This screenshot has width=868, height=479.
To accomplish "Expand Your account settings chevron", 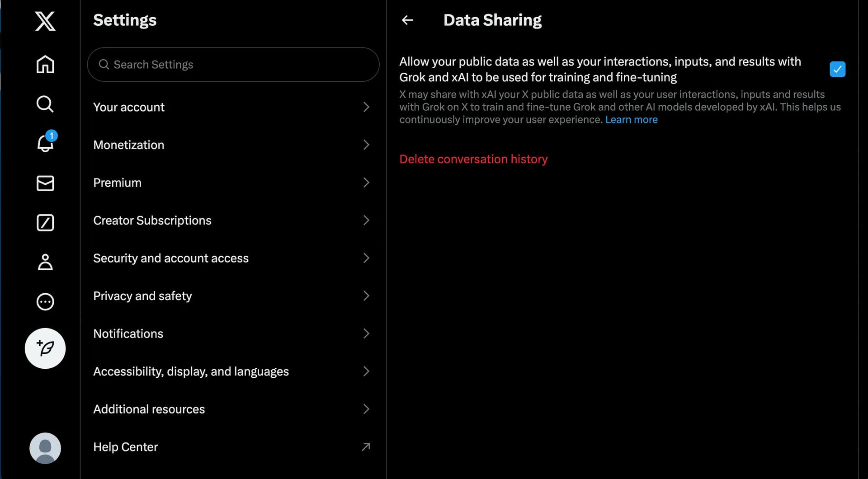I will 366,107.
